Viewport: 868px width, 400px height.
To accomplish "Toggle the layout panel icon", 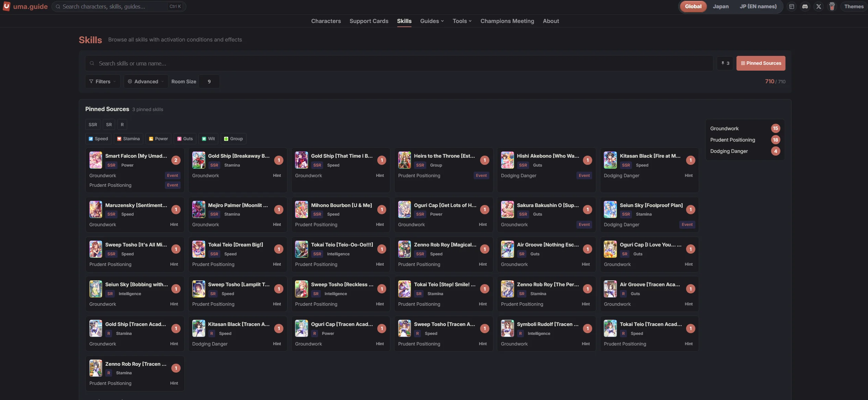I will pyautogui.click(x=792, y=7).
